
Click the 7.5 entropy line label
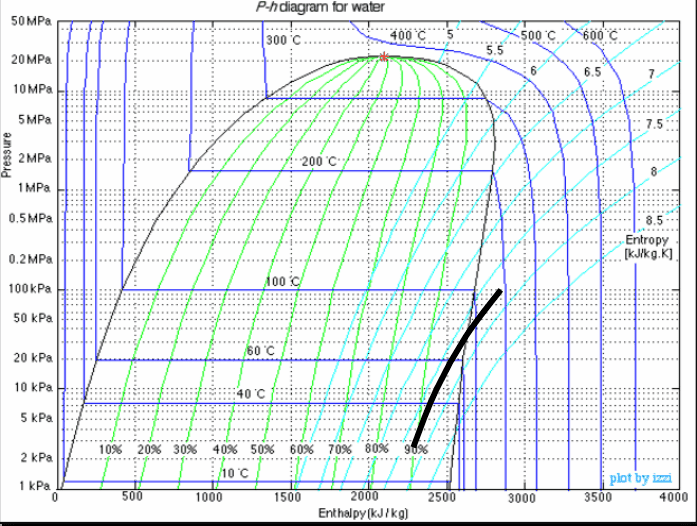[x=654, y=124]
